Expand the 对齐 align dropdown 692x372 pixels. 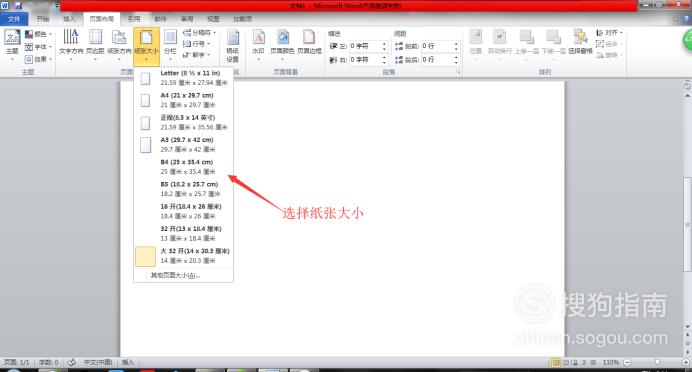click(x=609, y=33)
